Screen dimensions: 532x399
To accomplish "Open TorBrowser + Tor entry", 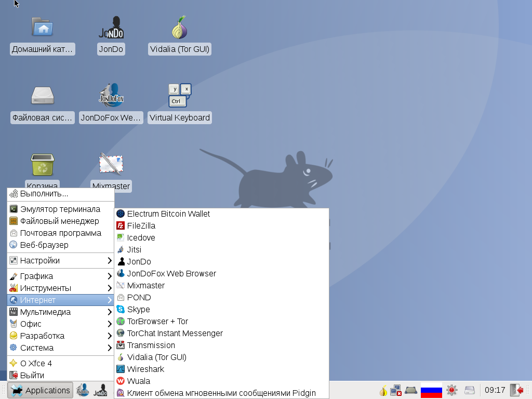I will pos(221,321).
